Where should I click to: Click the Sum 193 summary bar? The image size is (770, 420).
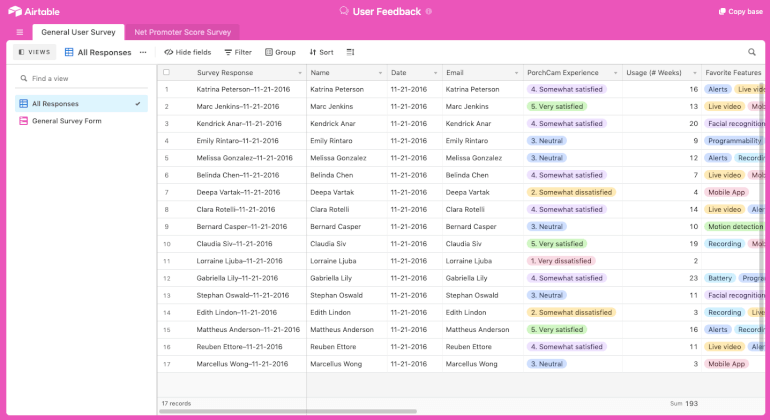click(684, 404)
